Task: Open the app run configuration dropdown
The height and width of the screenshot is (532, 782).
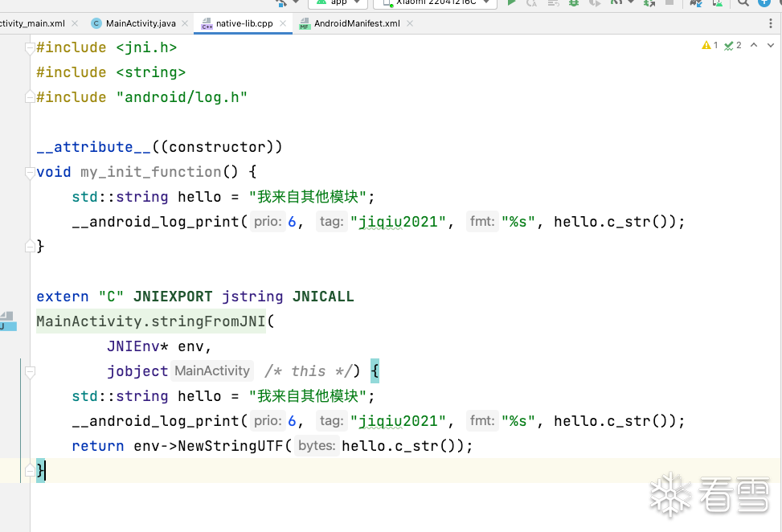Action: click(x=338, y=2)
